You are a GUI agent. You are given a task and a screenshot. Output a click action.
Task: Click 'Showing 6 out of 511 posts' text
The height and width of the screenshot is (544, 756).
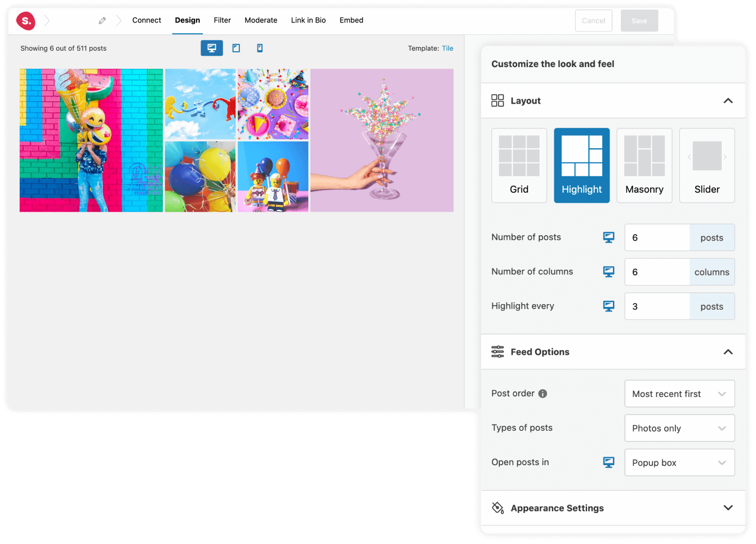64,48
